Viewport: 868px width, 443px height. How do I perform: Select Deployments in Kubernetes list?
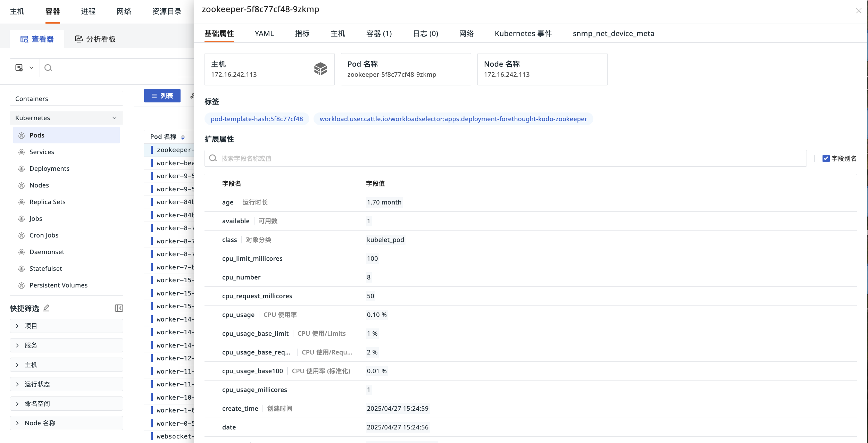[66, 169]
